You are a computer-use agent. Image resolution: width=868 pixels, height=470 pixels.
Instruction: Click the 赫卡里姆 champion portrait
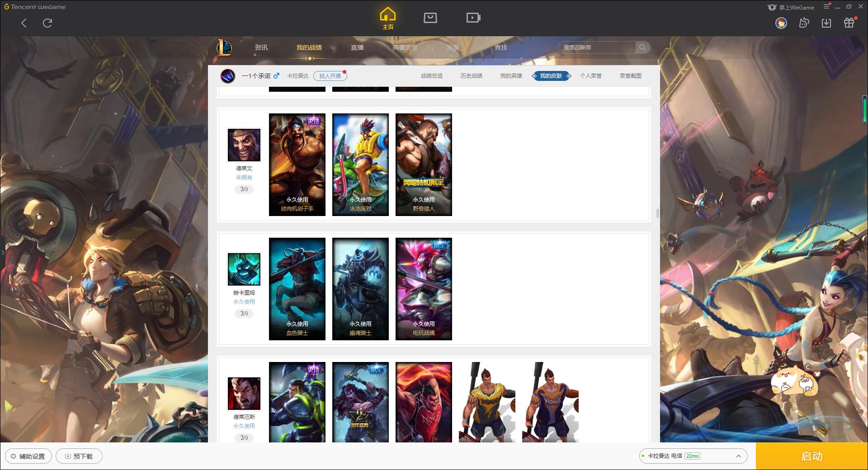point(244,269)
